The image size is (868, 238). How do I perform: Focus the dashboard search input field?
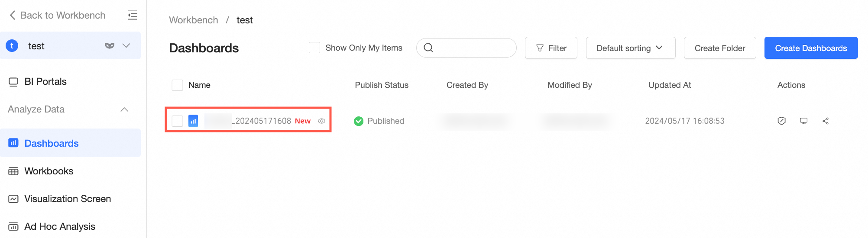pos(472,48)
